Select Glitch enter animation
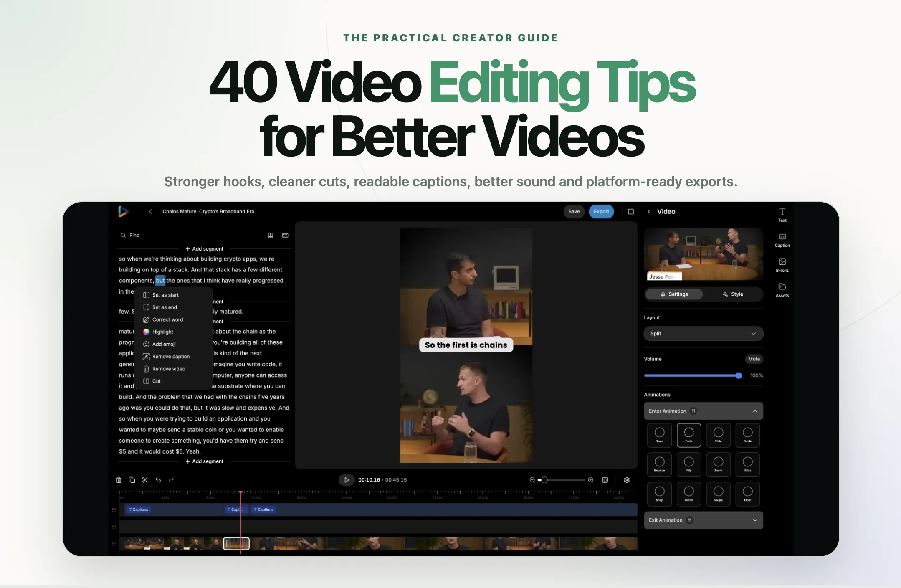This screenshot has width=901, height=588. 689,494
